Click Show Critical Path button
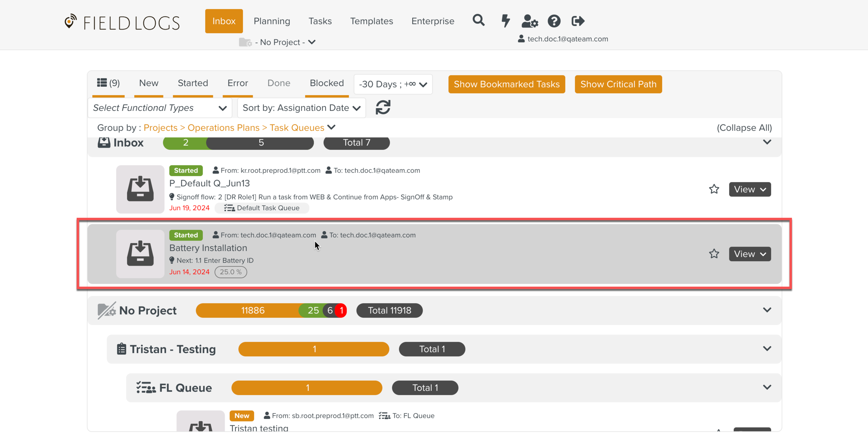Image resolution: width=868 pixels, height=444 pixels. tap(618, 84)
